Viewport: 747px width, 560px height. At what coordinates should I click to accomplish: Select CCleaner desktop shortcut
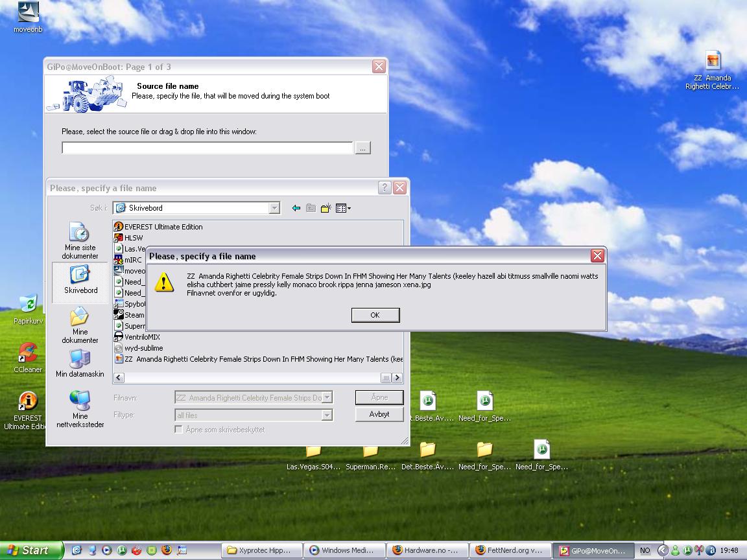tap(28, 358)
